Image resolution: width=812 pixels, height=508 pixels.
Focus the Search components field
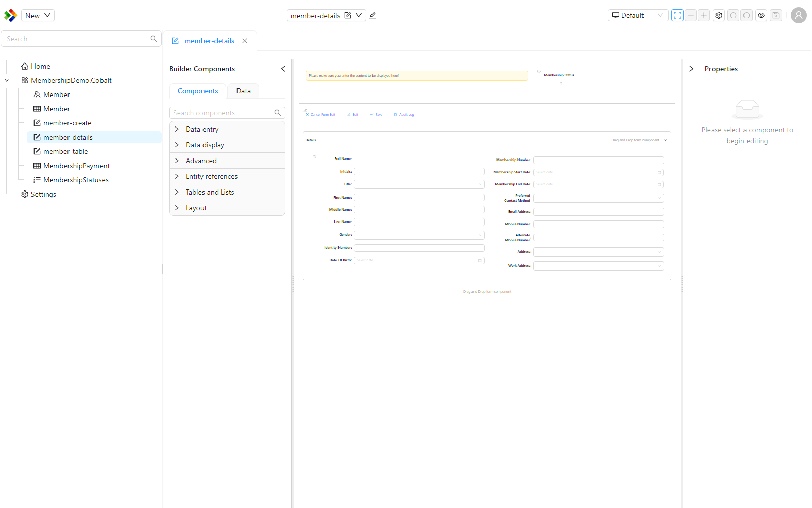[222, 113]
